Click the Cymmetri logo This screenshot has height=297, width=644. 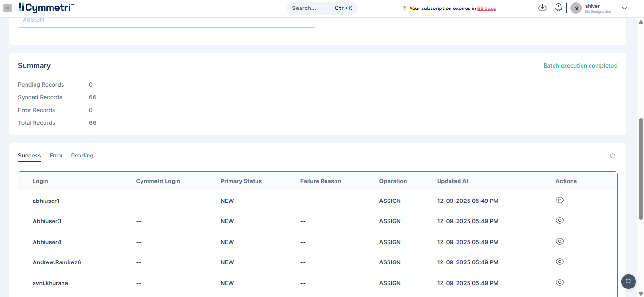pos(46,8)
